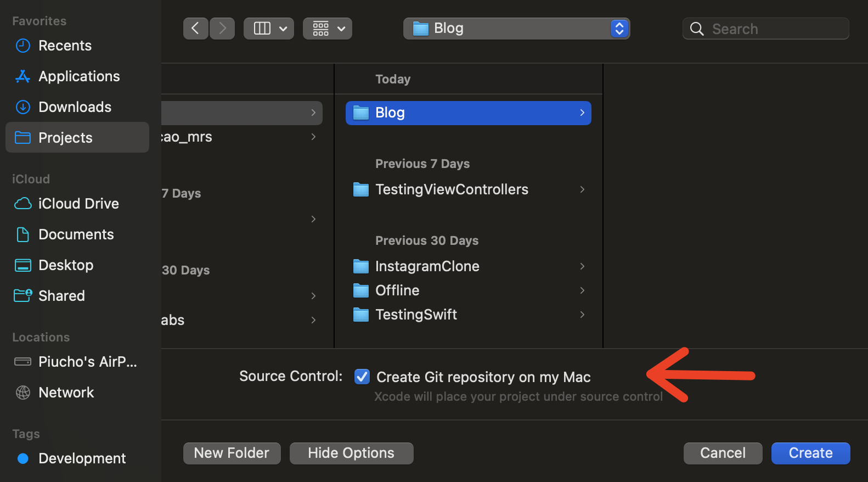
Task: Expand Offline folder chevron
Action: (x=582, y=290)
